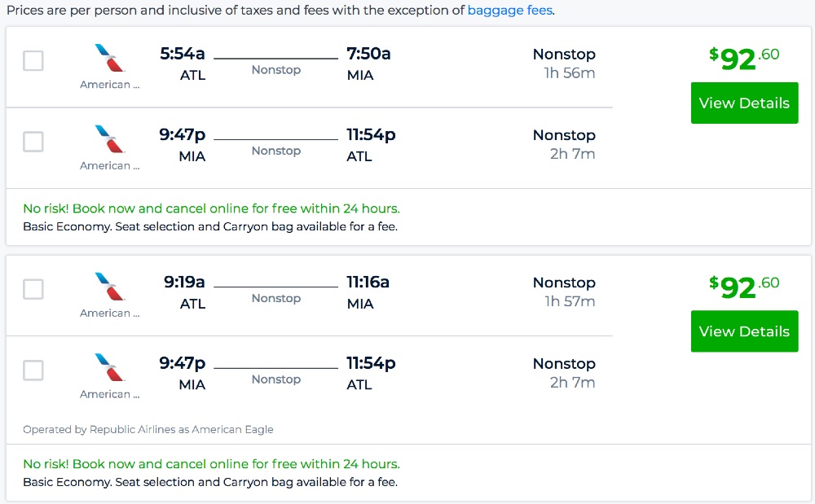
Task: Select the 5:54a ATL departure checkbox
Action: pyautogui.click(x=33, y=61)
